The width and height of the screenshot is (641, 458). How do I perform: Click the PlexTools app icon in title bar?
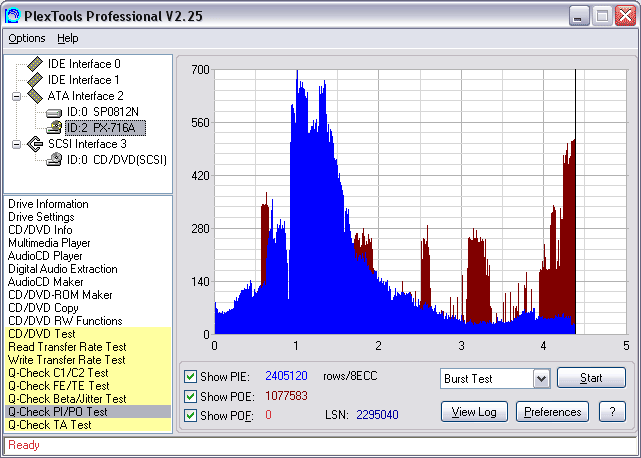(x=12, y=16)
